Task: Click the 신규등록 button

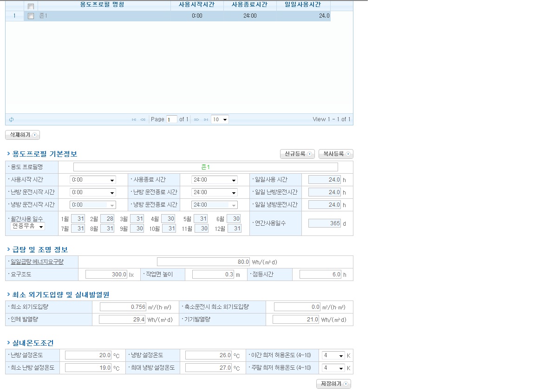Action: click(297, 154)
